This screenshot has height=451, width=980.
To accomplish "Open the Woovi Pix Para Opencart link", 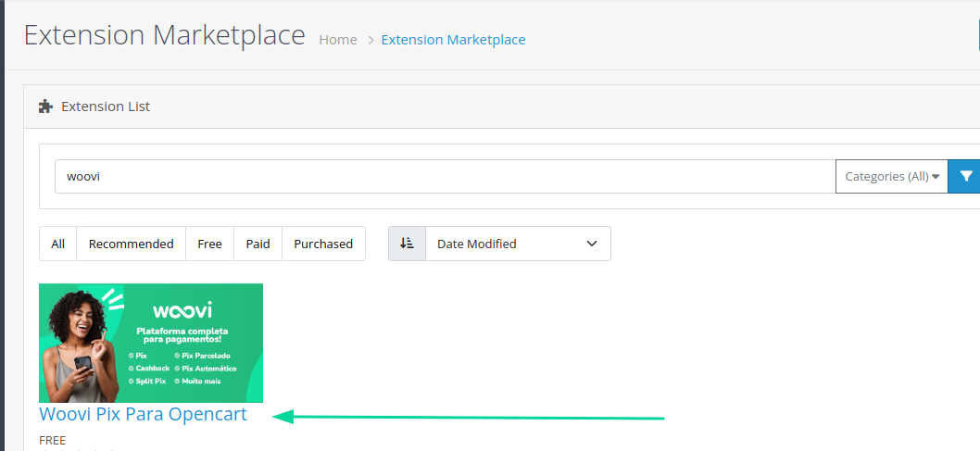I will (x=144, y=414).
